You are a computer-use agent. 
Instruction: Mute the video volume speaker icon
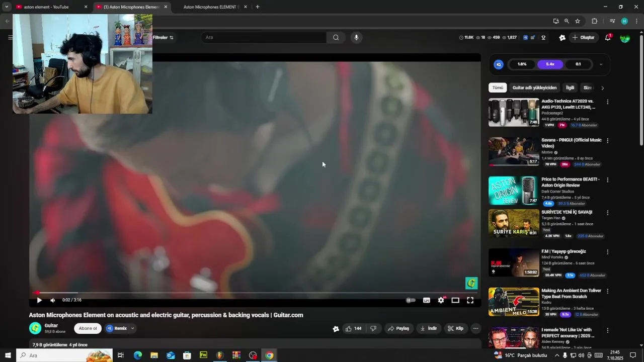(53, 300)
